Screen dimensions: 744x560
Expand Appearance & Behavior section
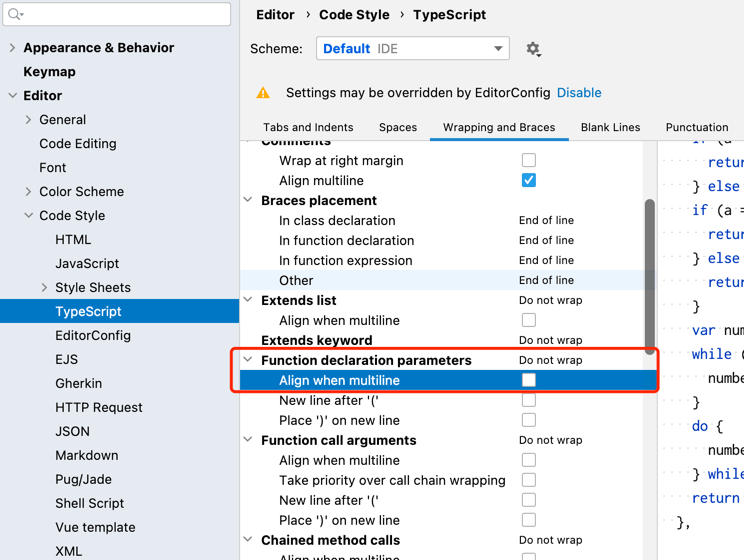(x=12, y=47)
